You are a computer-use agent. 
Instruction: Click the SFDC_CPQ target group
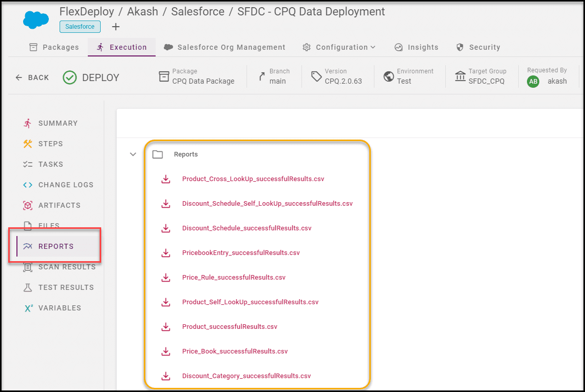tap(486, 81)
